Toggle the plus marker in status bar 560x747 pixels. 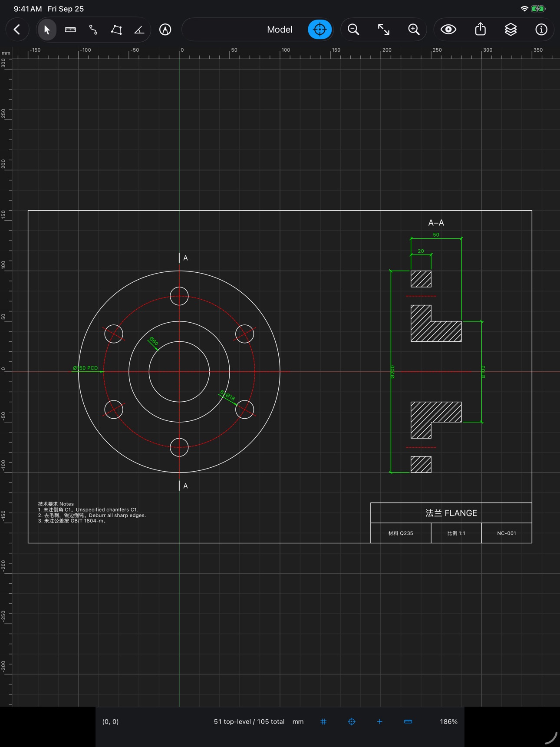[x=380, y=721]
